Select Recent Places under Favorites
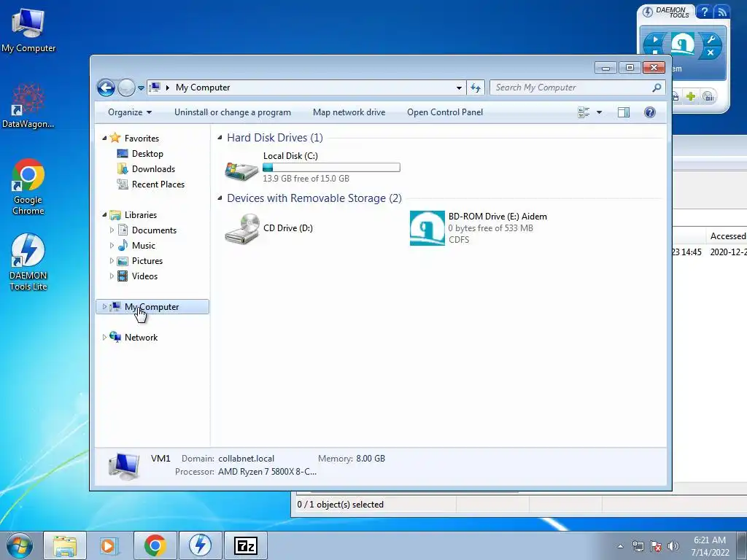 click(158, 184)
